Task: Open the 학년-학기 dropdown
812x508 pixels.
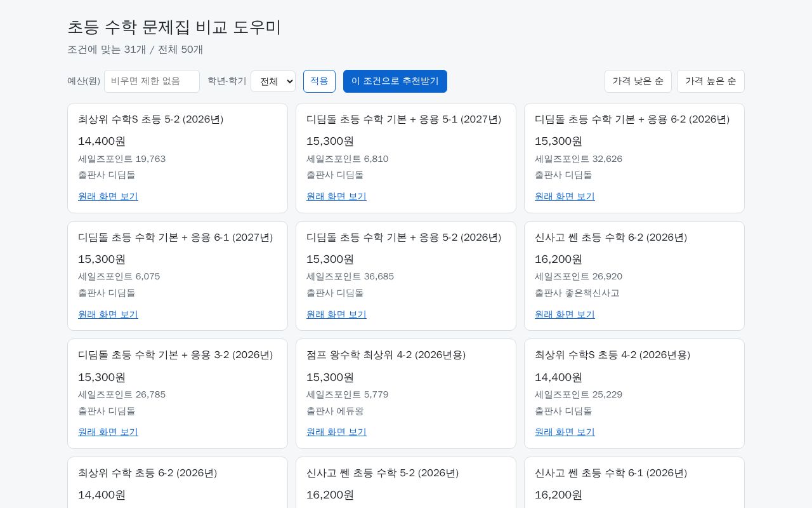Action: click(x=273, y=81)
